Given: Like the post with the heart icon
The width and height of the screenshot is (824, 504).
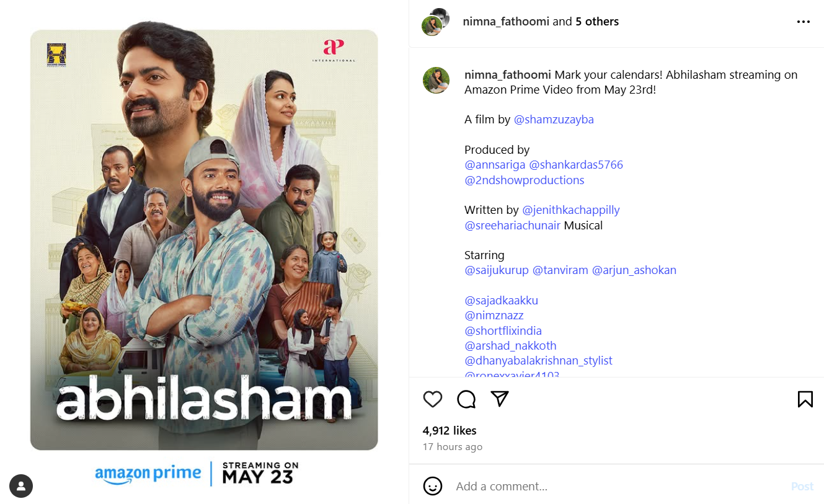Looking at the screenshot, I should coord(433,399).
